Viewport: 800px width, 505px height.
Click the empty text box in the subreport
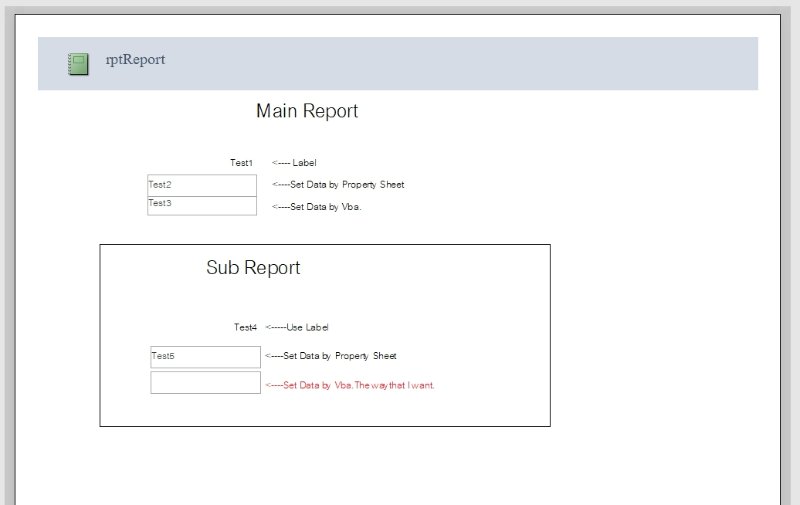(x=205, y=383)
